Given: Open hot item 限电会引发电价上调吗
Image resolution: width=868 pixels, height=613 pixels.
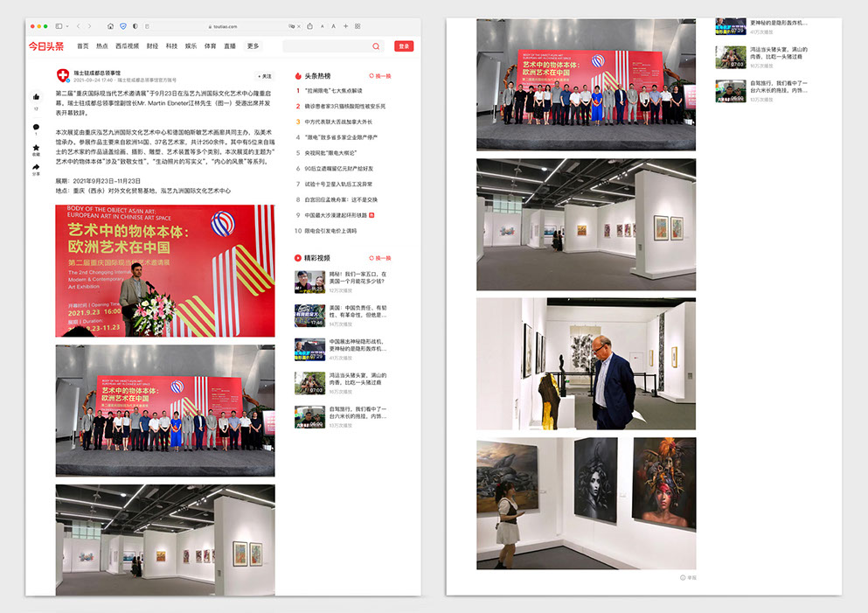Looking at the screenshot, I should point(330,230).
